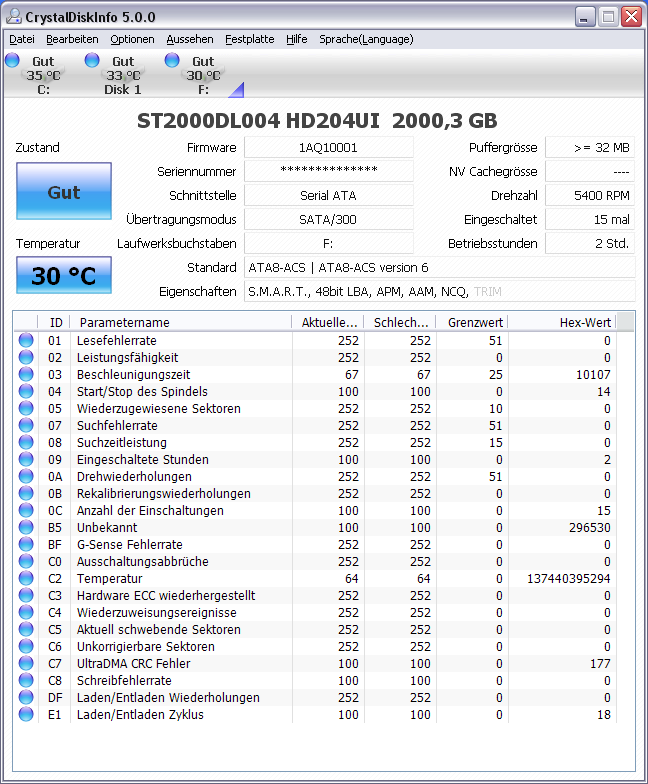Viewport: 648px width, 784px height.
Task: Click the 30 °C temperature button
Action: (64, 275)
